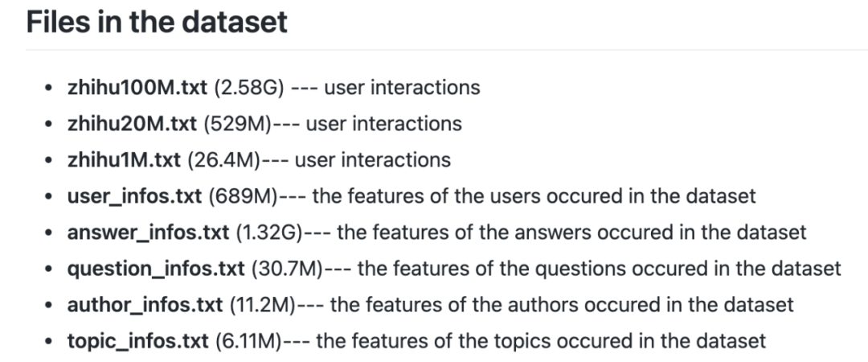The width and height of the screenshot is (868, 362).
Task: Select the zhihu100M.txt file name
Action: pos(137,88)
